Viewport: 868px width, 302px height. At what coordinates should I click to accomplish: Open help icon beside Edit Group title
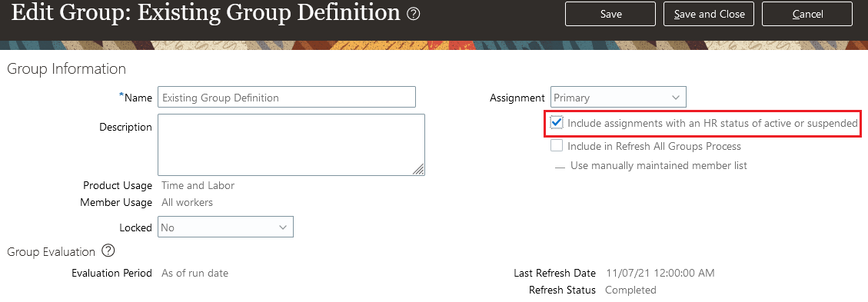(413, 15)
